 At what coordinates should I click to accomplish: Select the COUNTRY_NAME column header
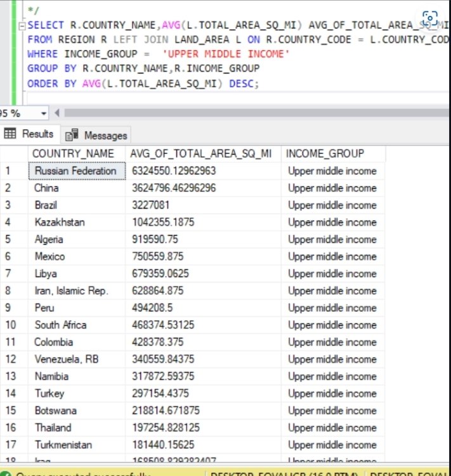[77, 153]
